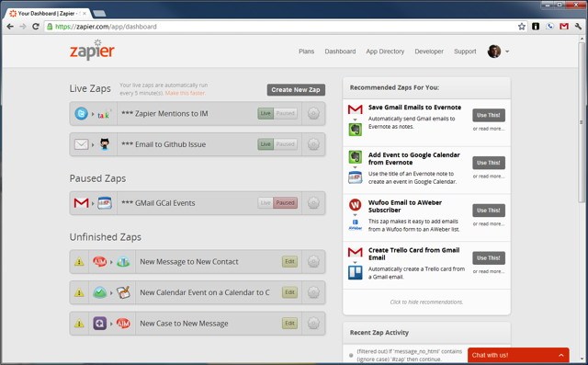Screen dimensions: 588x365
Task: Use This for Wufoo Email to AWeber Subscriber
Action: (489, 211)
